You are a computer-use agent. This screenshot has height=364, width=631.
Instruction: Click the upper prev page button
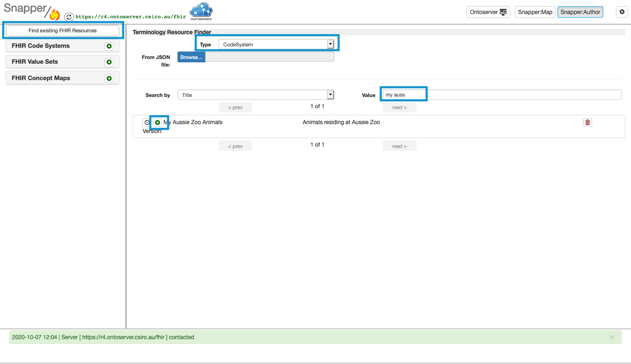coord(235,107)
